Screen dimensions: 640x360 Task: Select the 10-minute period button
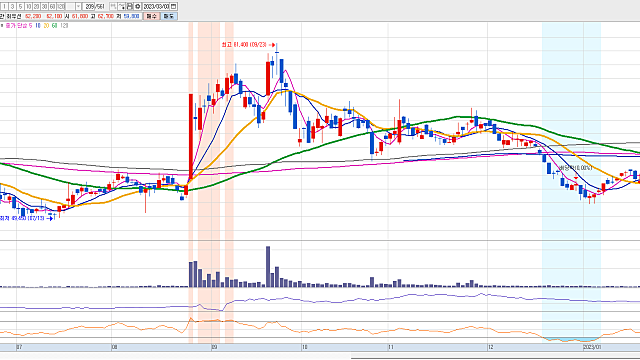28,7
